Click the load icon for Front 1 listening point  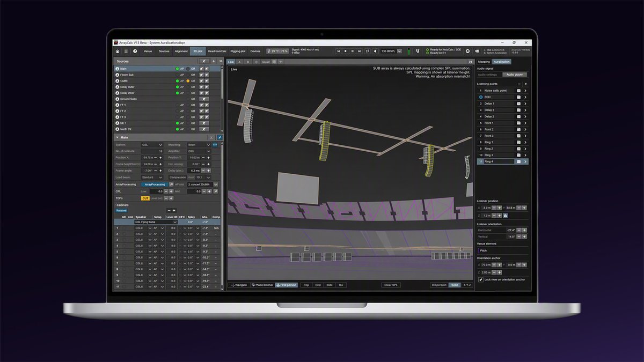(x=518, y=123)
